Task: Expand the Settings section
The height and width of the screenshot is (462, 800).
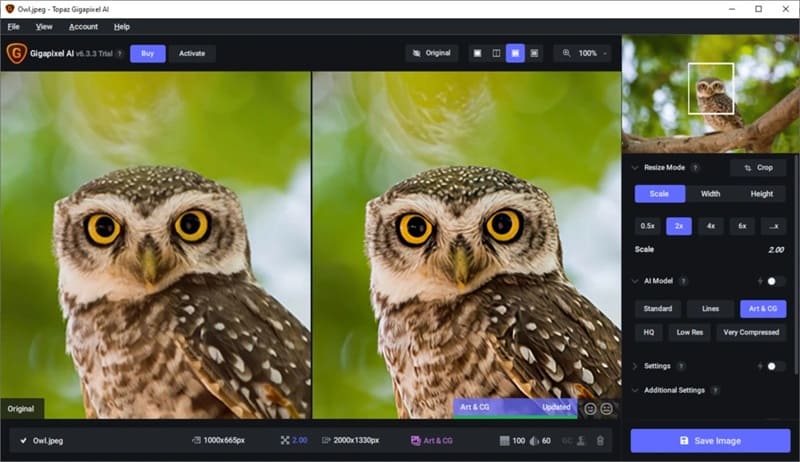Action: (635, 366)
